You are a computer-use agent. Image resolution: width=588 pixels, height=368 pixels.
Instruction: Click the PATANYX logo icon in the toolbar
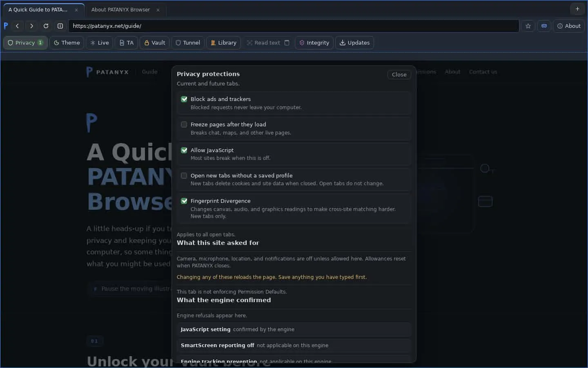pos(6,26)
